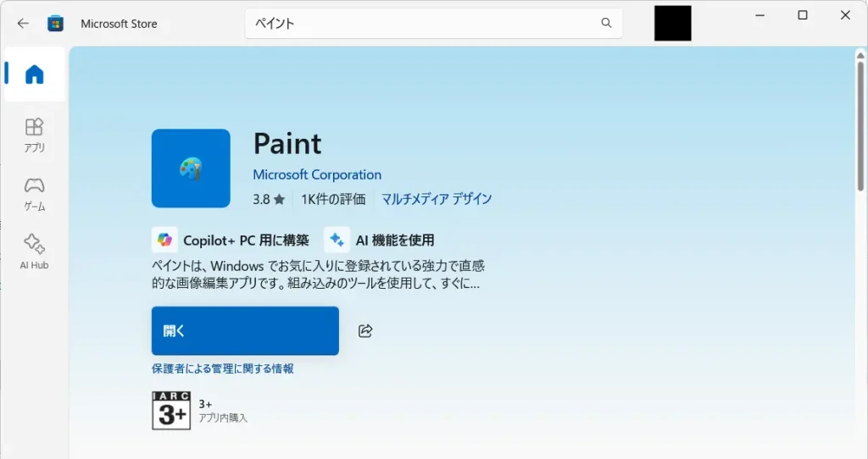Open the ゲーム section in sidebar

34,194
